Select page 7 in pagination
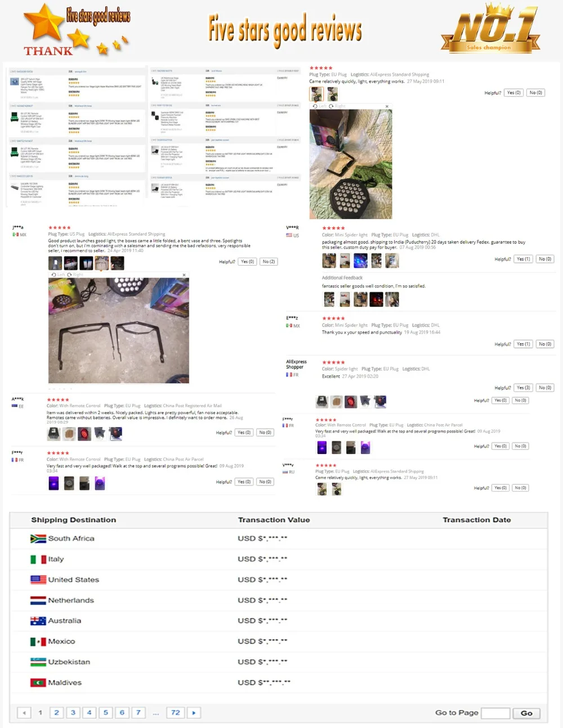 coord(138,713)
